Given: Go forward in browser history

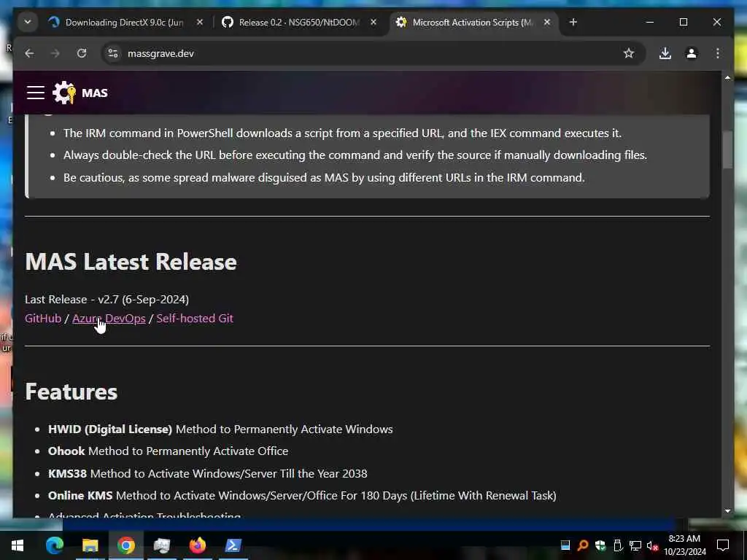Looking at the screenshot, I should point(55,53).
